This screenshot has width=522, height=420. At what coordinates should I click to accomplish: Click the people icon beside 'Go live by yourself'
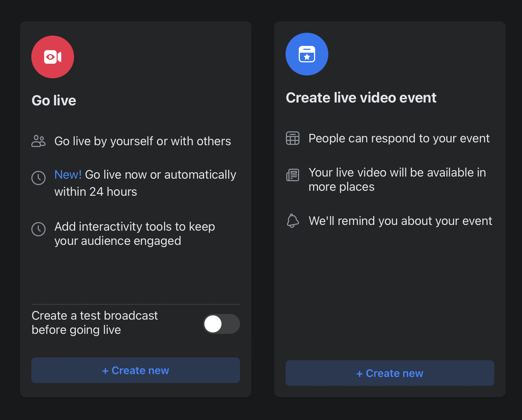[x=38, y=141]
